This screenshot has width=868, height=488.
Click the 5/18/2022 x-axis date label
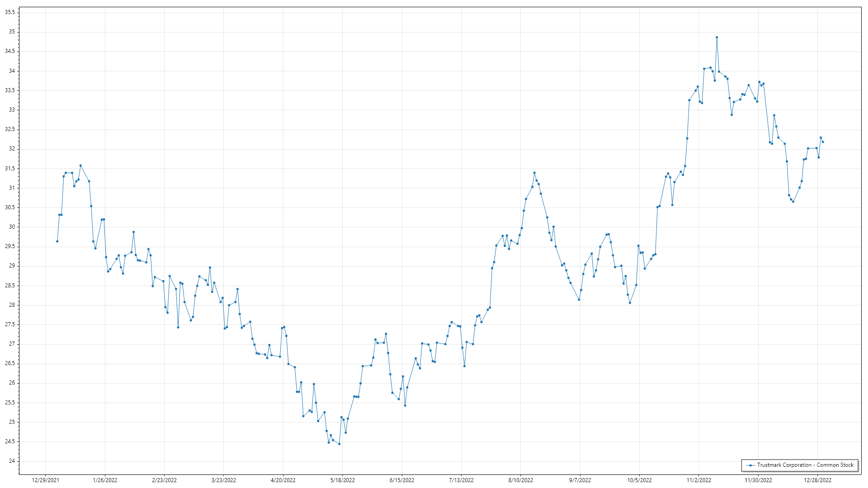click(343, 480)
